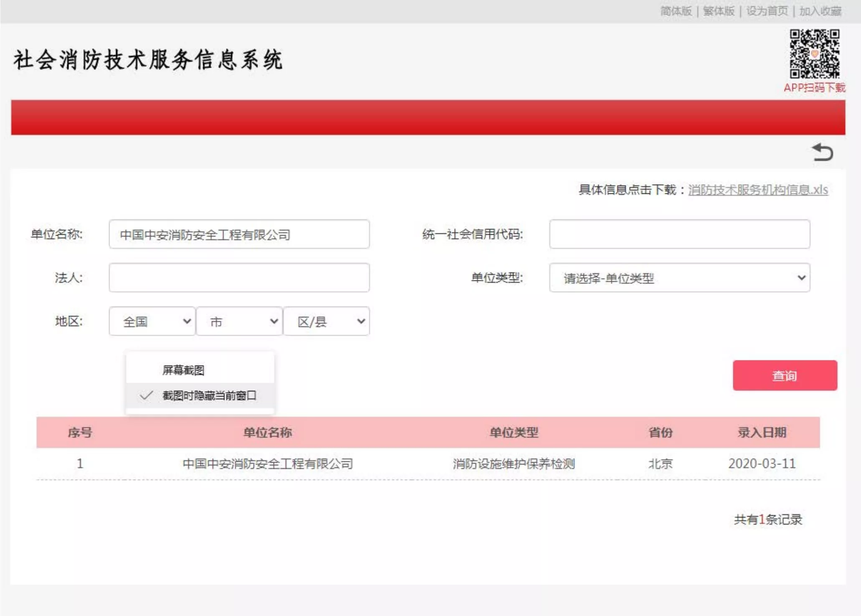Click 序号 column header

[80, 432]
